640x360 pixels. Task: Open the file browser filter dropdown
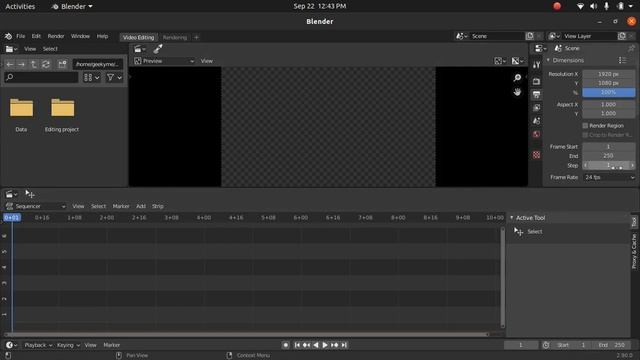click(114, 77)
